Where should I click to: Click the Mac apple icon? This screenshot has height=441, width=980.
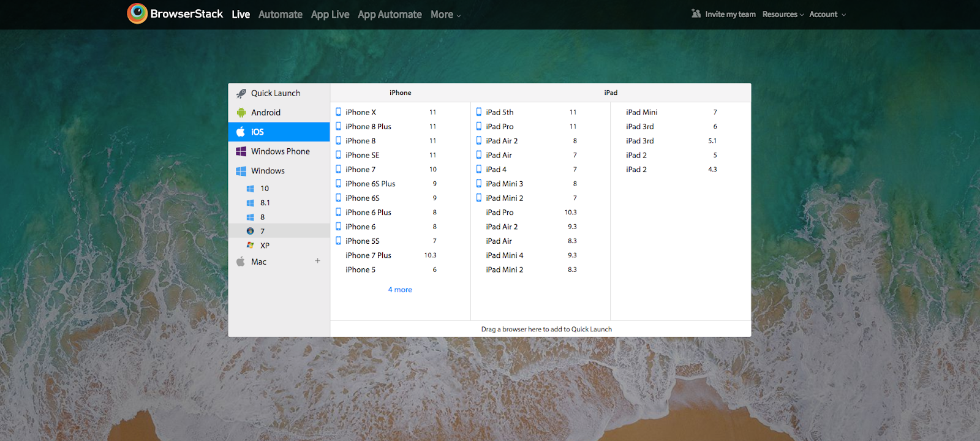[241, 262]
